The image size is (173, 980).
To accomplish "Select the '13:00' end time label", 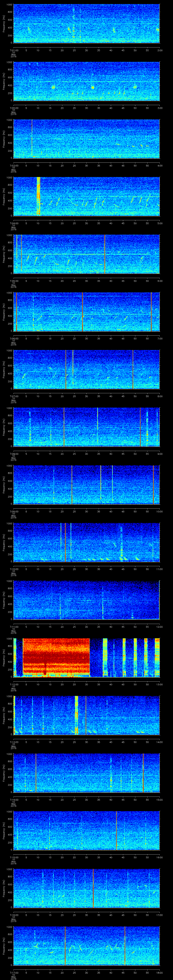I will point(159,684).
